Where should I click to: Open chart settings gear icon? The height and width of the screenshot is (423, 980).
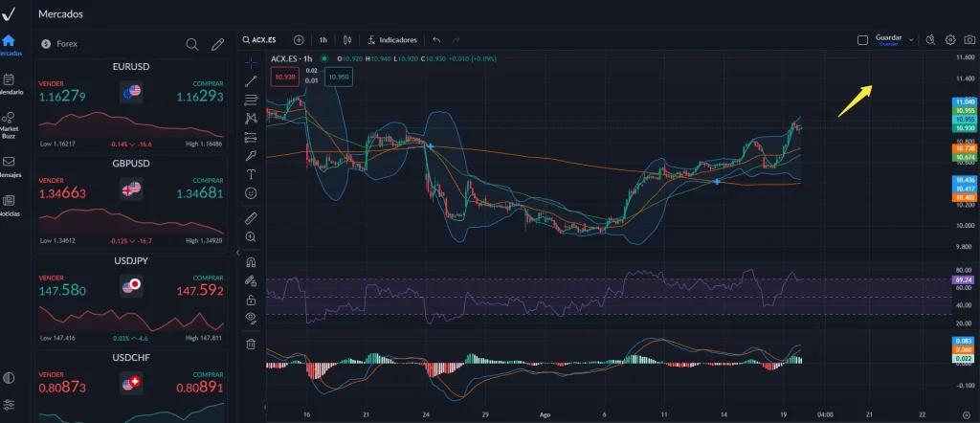950,40
